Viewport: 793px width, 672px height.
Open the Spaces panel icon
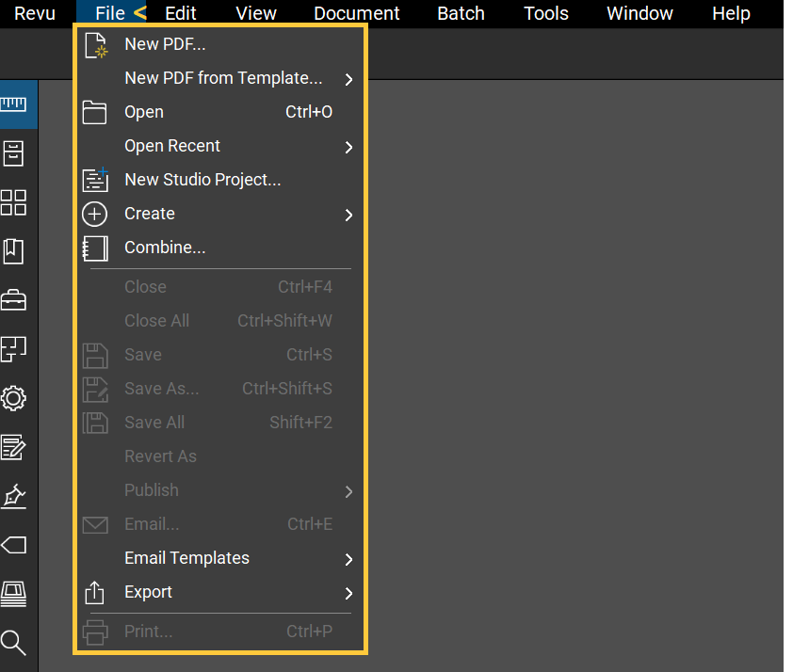14,349
